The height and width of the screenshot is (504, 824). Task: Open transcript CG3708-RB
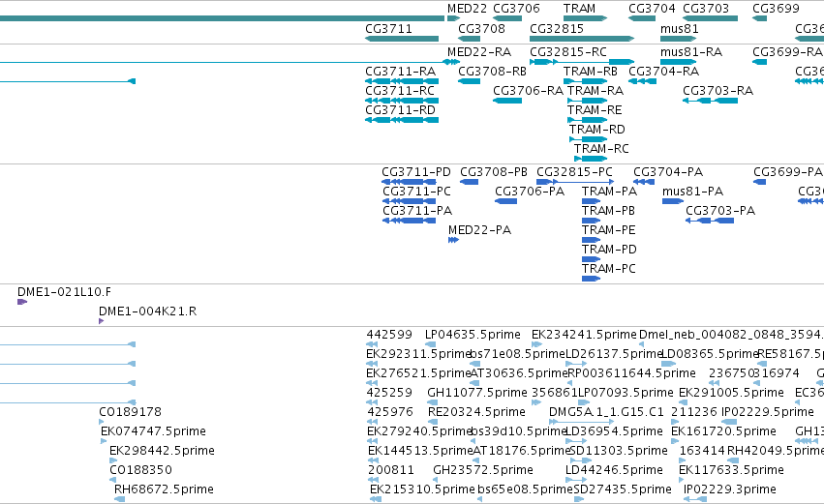coord(493,72)
